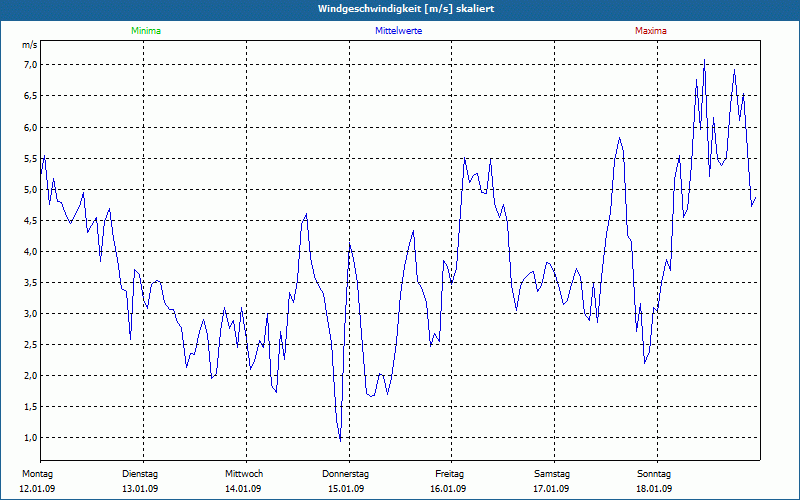Click the date 16.01.09
The image size is (800, 500).
tap(448, 489)
